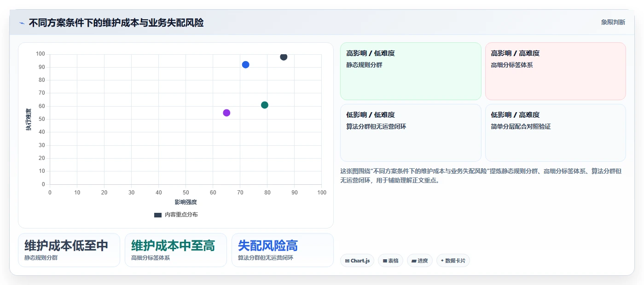Click the 进度 tag chip

(x=419, y=261)
